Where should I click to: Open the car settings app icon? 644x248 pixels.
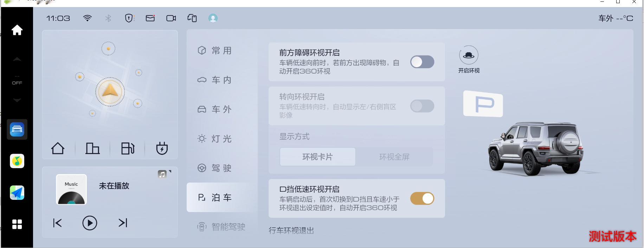[17, 129]
